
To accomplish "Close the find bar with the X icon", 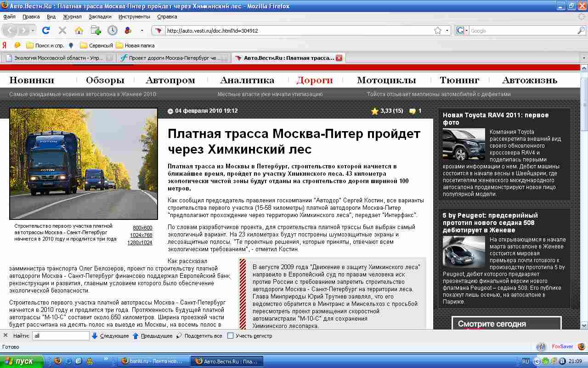I will click(6, 335).
